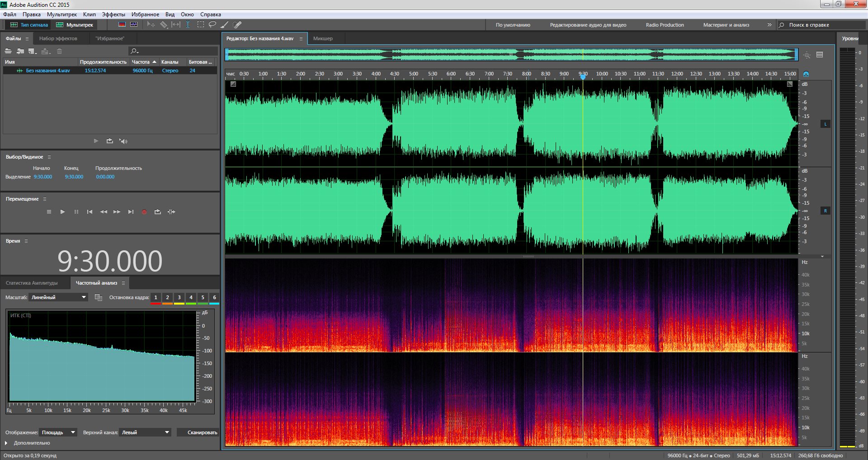Open Эффекты menu
This screenshot has height=460, width=868.
113,14
